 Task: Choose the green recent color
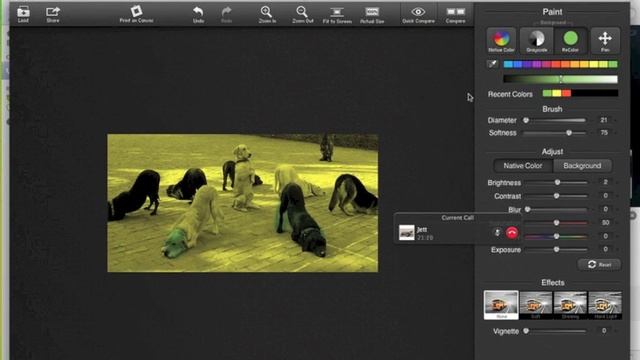click(x=547, y=93)
